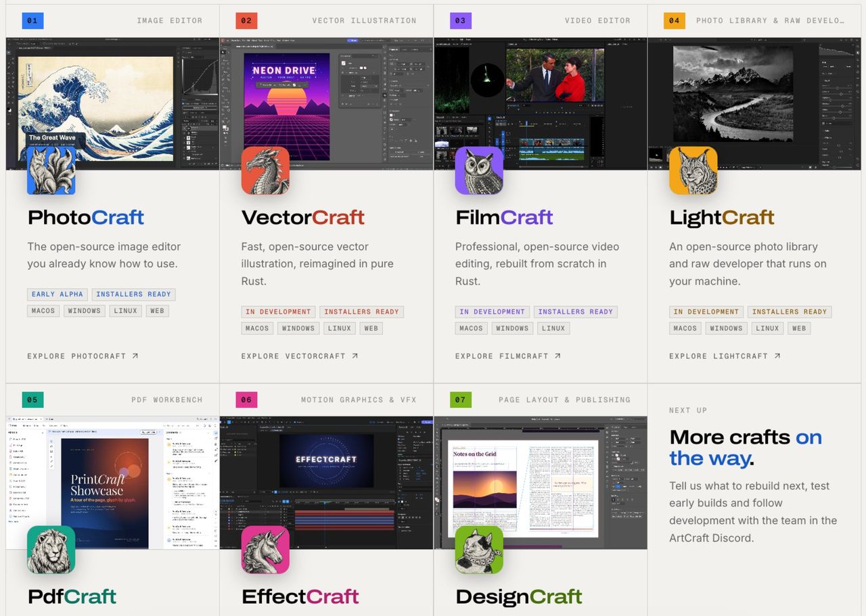Click the red 02 number badge

(x=246, y=20)
